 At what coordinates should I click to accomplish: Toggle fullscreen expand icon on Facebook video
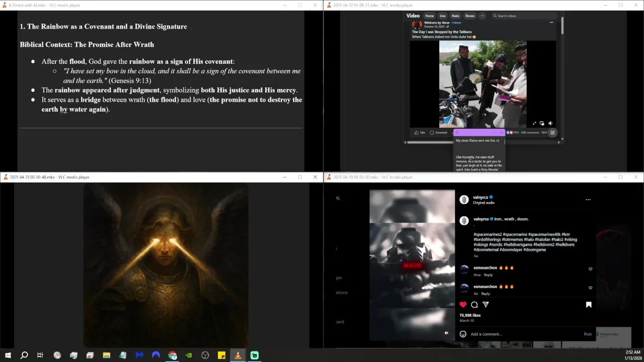pos(534,123)
